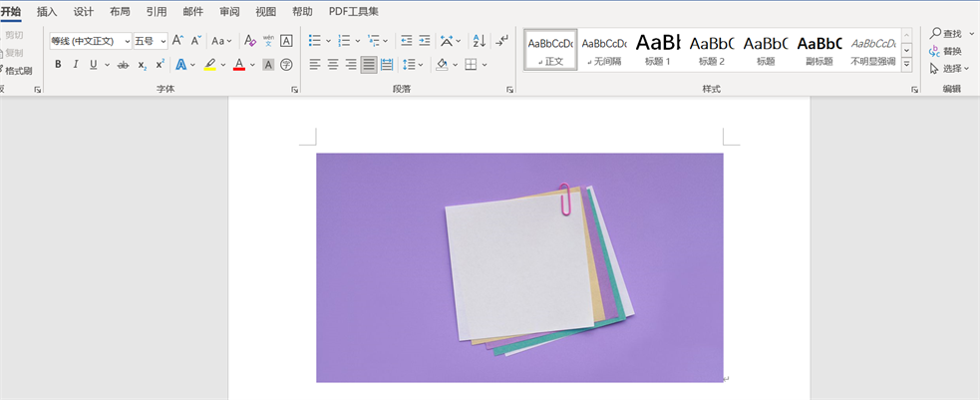Click the subscript icon
The width and height of the screenshot is (980, 400).
click(143, 65)
